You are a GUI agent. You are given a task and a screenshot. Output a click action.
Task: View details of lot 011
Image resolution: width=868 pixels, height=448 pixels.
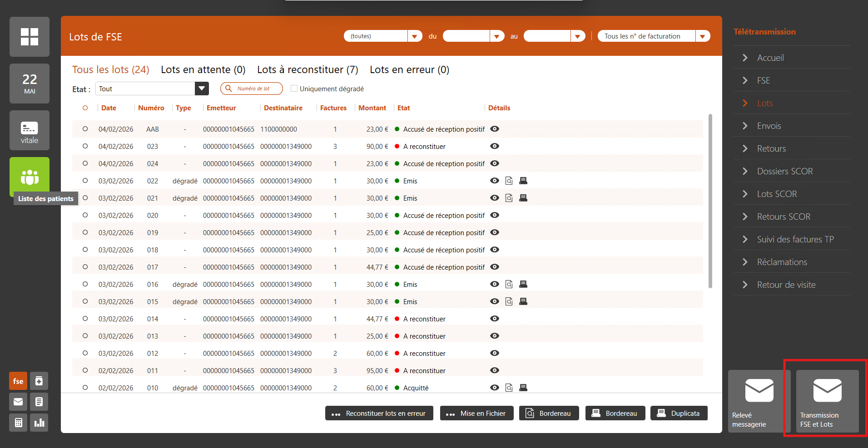click(495, 370)
